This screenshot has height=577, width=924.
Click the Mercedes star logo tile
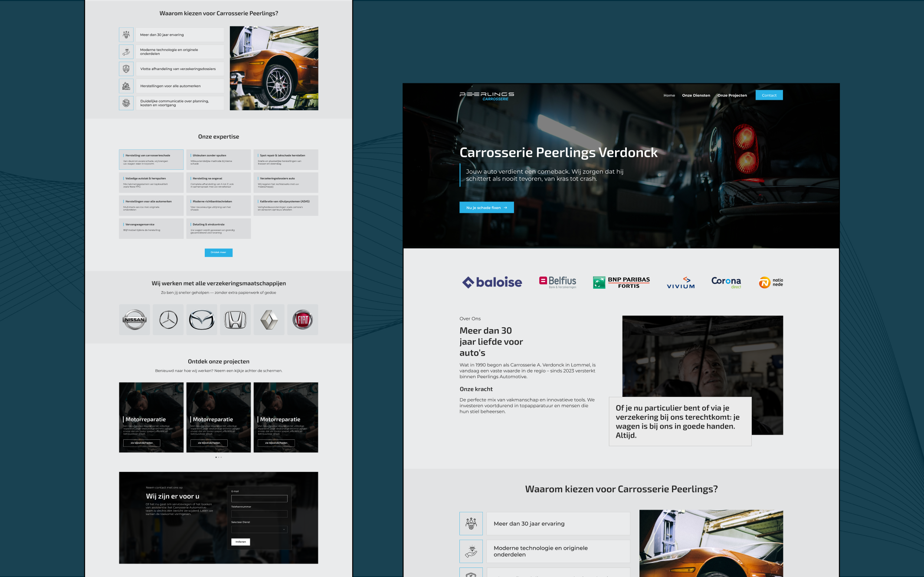pyautogui.click(x=168, y=320)
